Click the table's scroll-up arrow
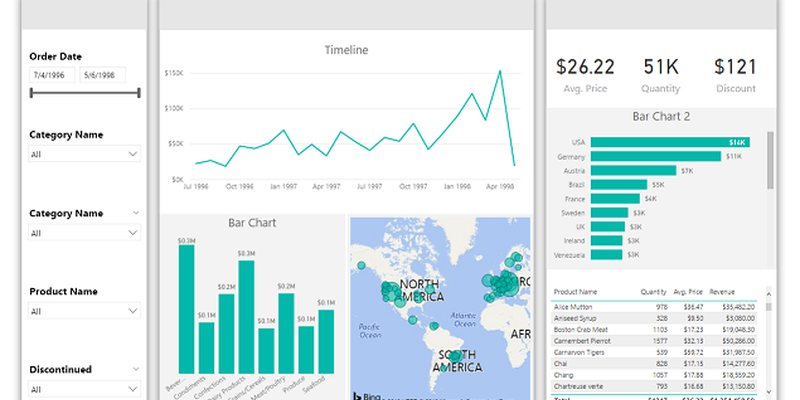The image size is (800, 400). pos(768,293)
